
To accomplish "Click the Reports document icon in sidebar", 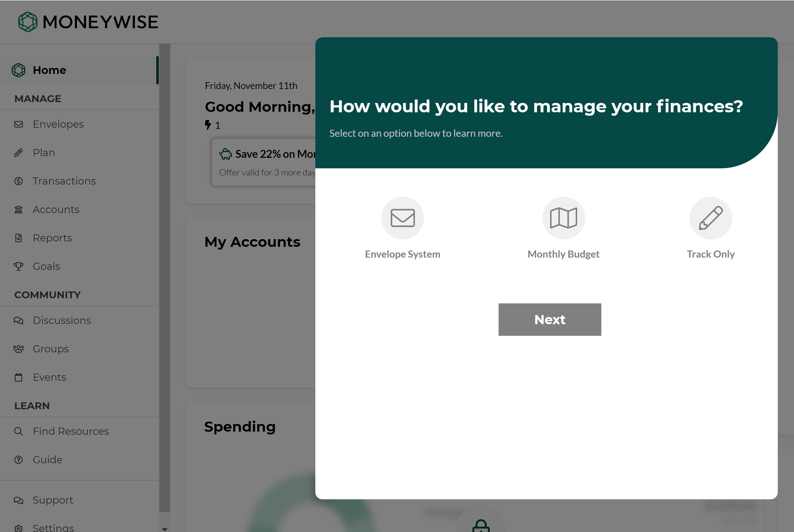I will [18, 238].
